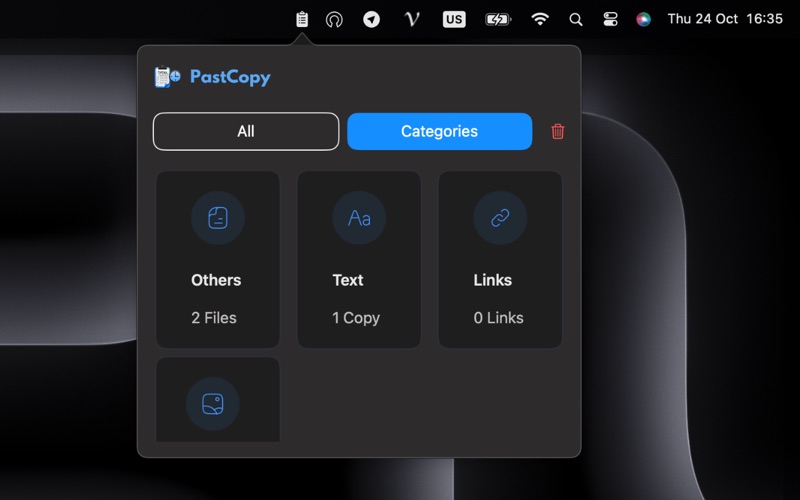Launch Siri from menu bar
This screenshot has width=800, height=500.
643,19
